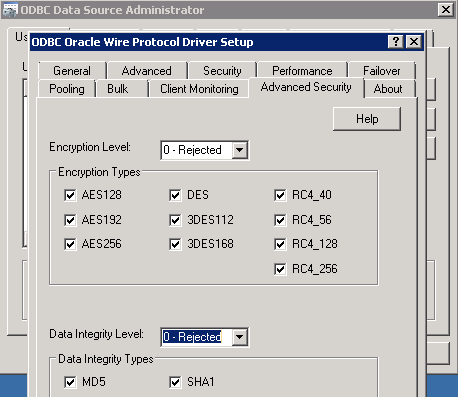Uncheck the RC4_40 checkbox
The image size is (458, 397).
click(280, 195)
